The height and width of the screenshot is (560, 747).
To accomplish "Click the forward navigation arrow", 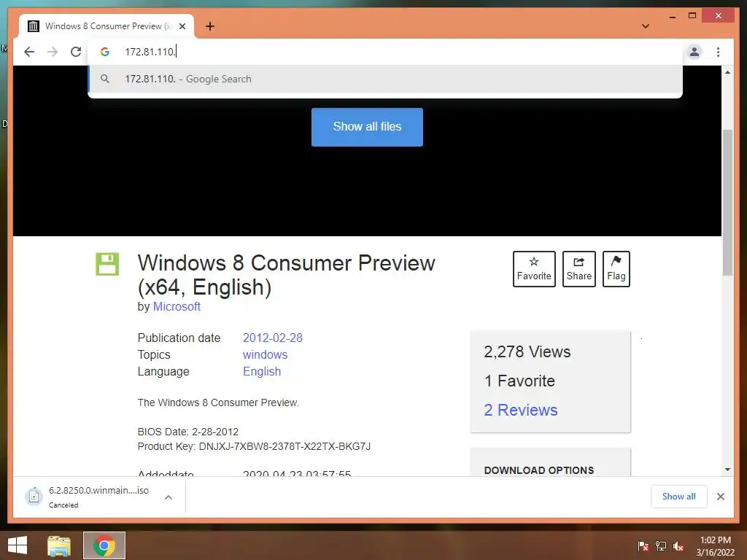I will coord(53,52).
